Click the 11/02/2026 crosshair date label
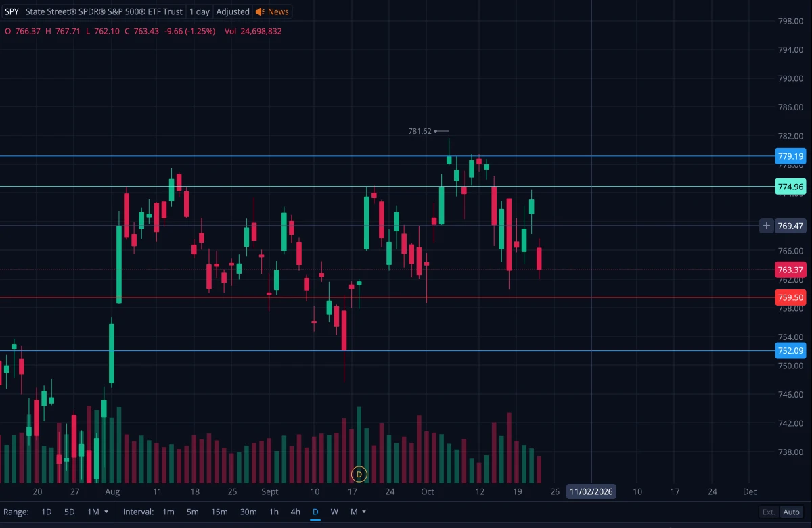Screen dimensions: 812x528 click(x=591, y=491)
